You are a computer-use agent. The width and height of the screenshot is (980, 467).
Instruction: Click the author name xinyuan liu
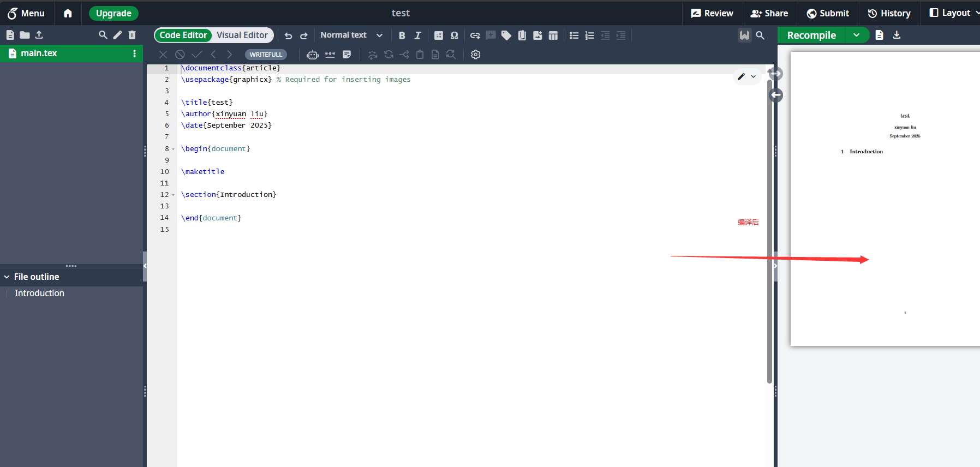(x=241, y=114)
